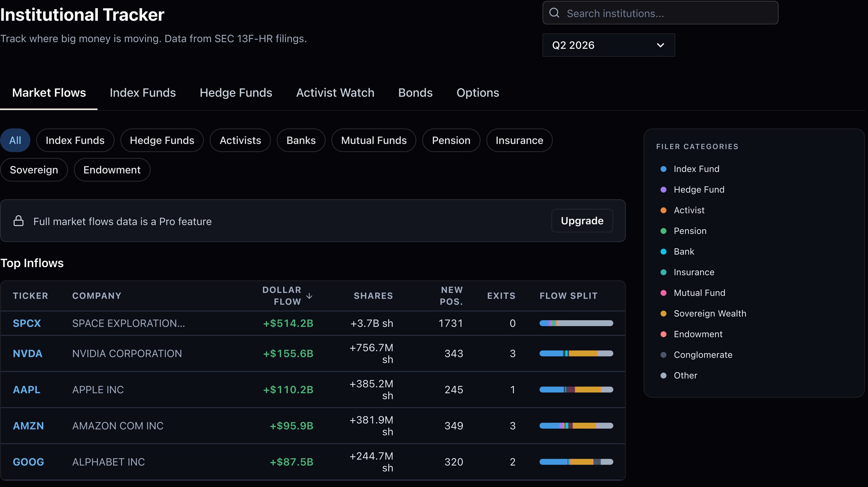Open the SPCX ticker link
868x487 pixels.
(27, 323)
